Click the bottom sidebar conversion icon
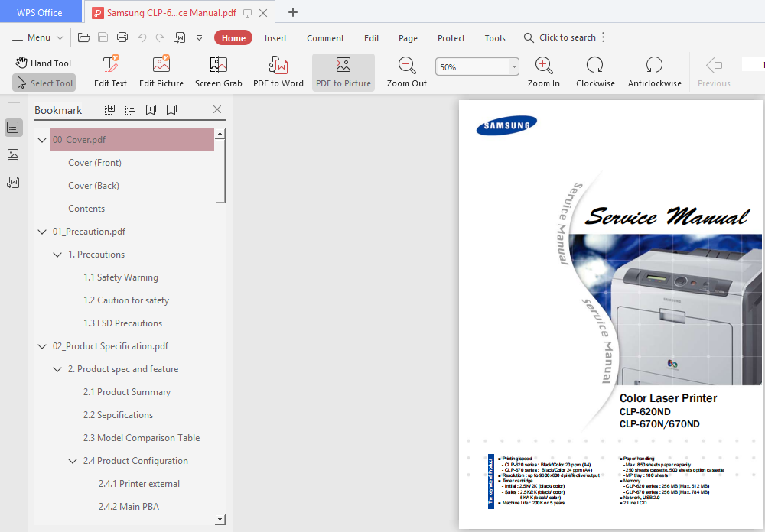The image size is (765, 532). 13,183
